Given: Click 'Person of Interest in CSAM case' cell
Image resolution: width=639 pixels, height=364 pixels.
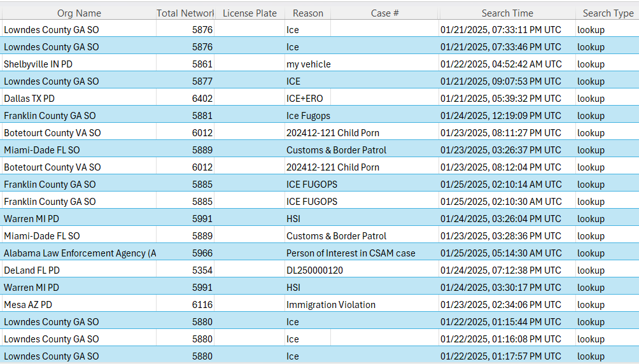Looking at the screenshot, I should tap(351, 253).
